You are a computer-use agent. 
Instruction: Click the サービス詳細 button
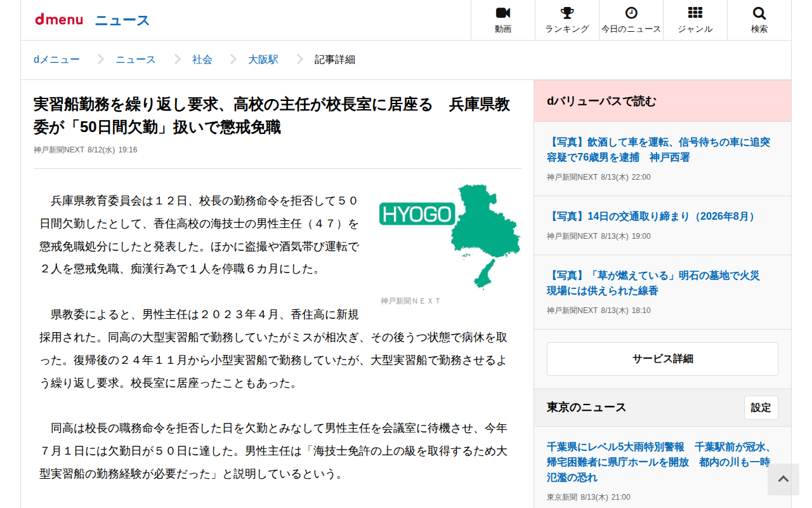(662, 359)
